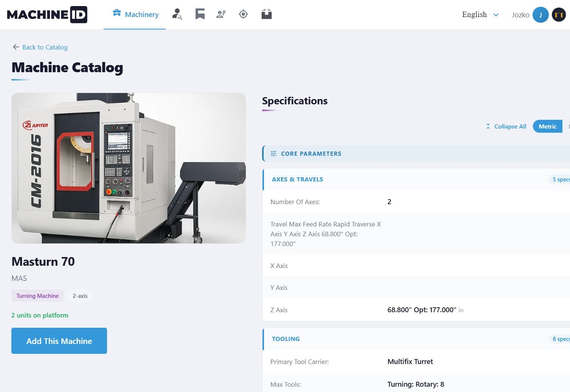Select the Metric units toggle

(x=547, y=126)
